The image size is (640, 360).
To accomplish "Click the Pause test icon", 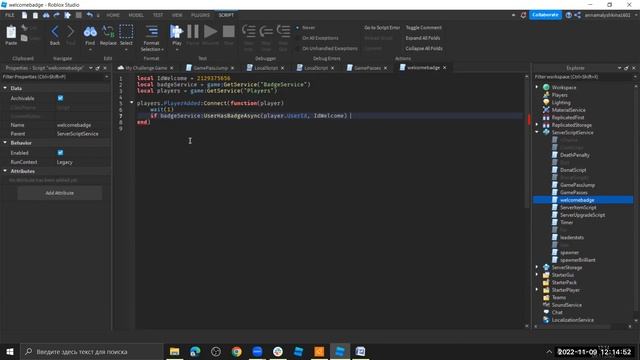I will click(193, 32).
